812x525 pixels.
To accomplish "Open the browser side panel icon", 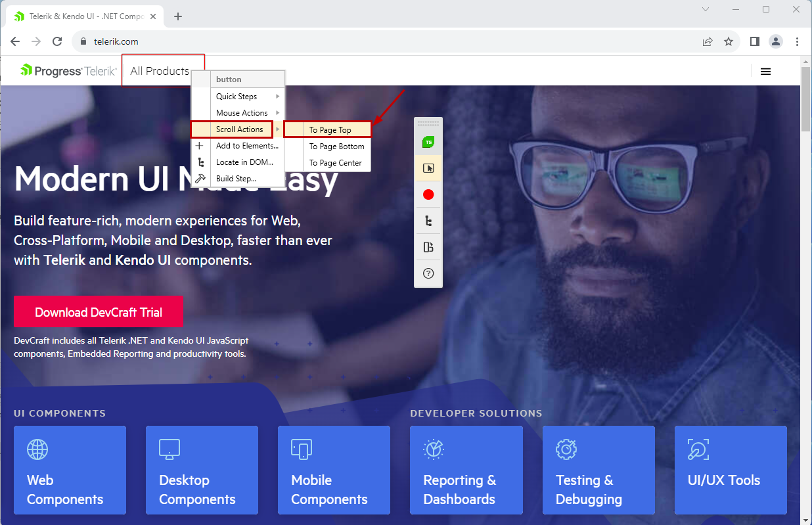I will coord(755,41).
